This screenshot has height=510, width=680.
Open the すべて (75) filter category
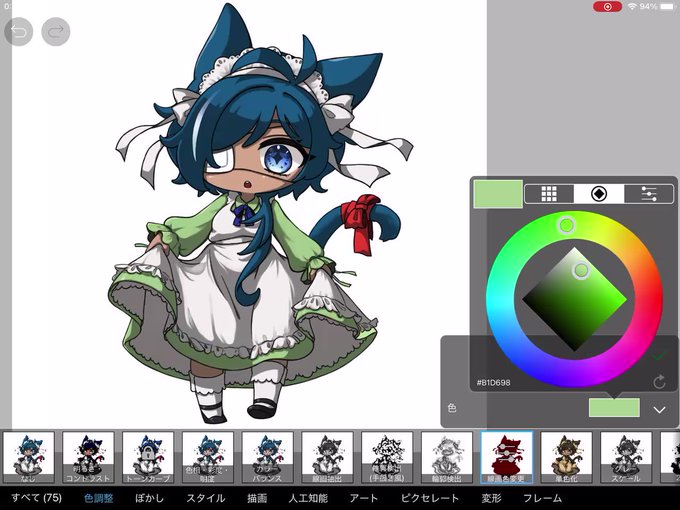click(36, 498)
